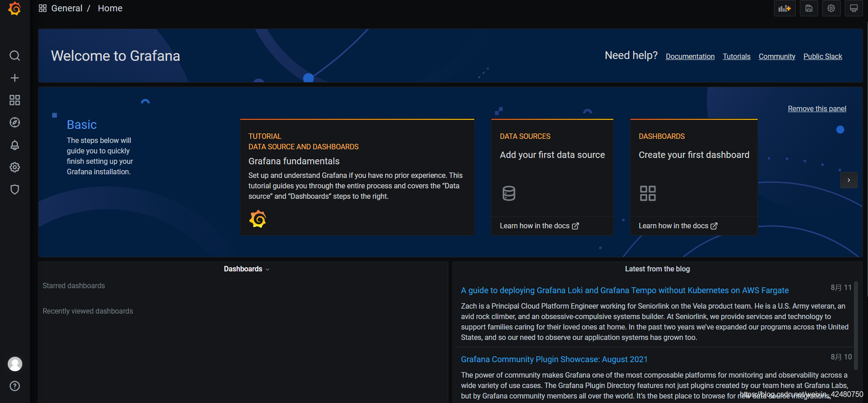Open Grafana fundamentals tutorial card
This screenshot has width=868, height=403.
coord(357,177)
